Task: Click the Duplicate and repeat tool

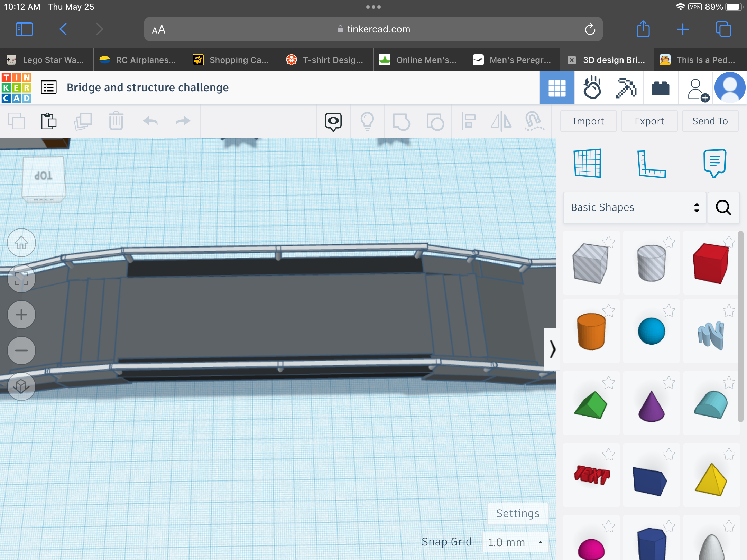Action: coord(83,121)
